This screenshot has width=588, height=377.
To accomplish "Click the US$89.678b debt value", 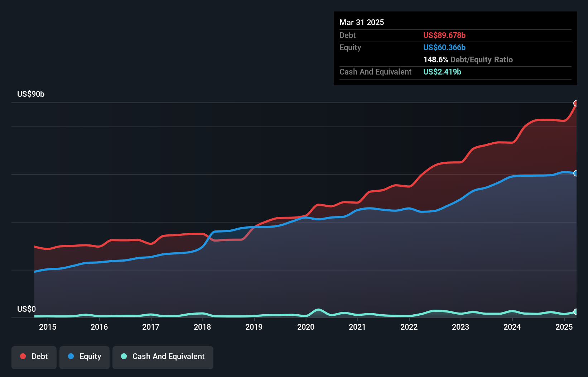I will 444,35.
